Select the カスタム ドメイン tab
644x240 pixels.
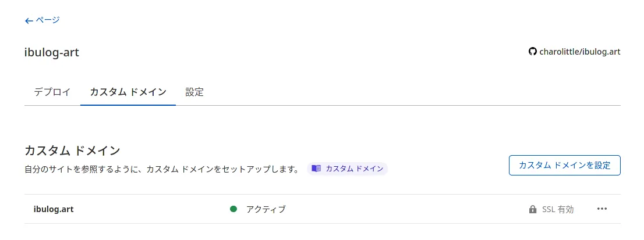[x=128, y=92]
